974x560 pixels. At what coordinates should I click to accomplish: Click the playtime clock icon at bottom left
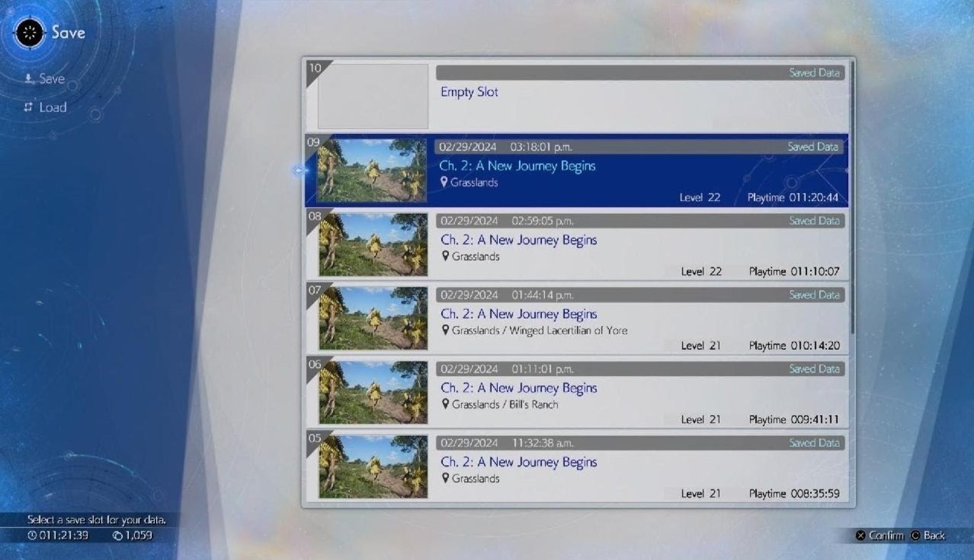(x=32, y=536)
